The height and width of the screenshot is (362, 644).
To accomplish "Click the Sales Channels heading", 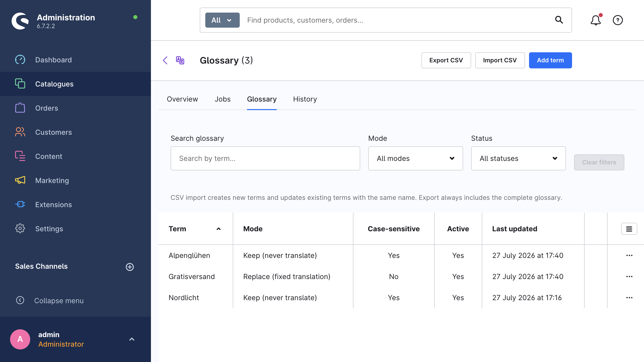I will click(41, 266).
